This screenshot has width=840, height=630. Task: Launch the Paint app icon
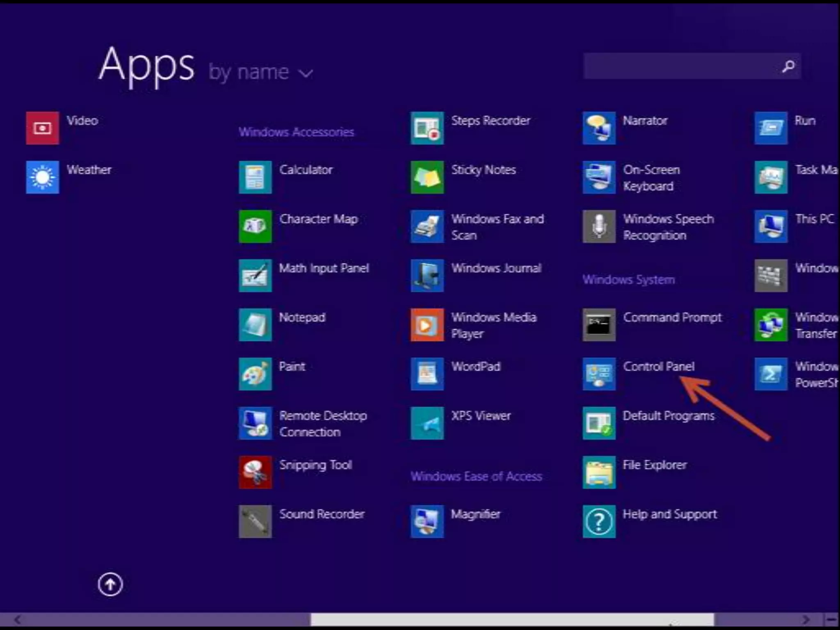[255, 374]
